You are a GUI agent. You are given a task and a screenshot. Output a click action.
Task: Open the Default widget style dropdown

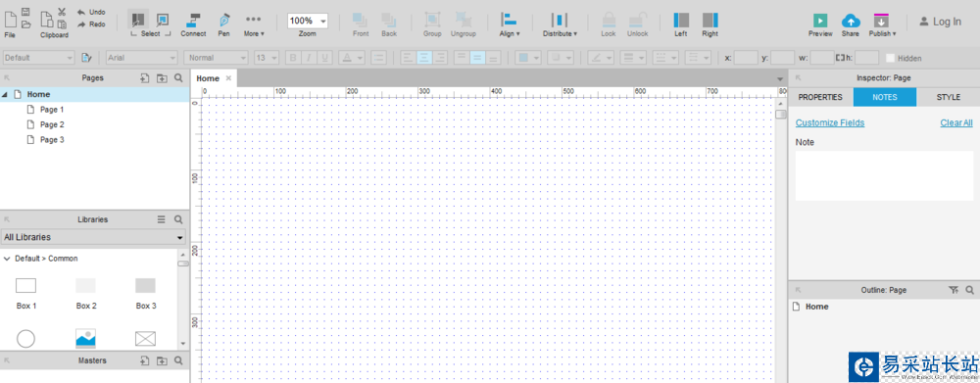39,58
